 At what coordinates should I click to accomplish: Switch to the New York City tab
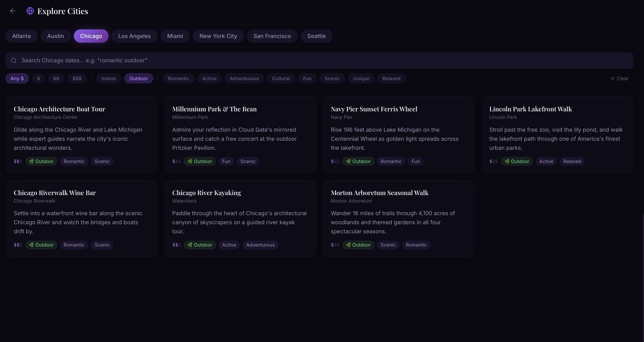[218, 36]
